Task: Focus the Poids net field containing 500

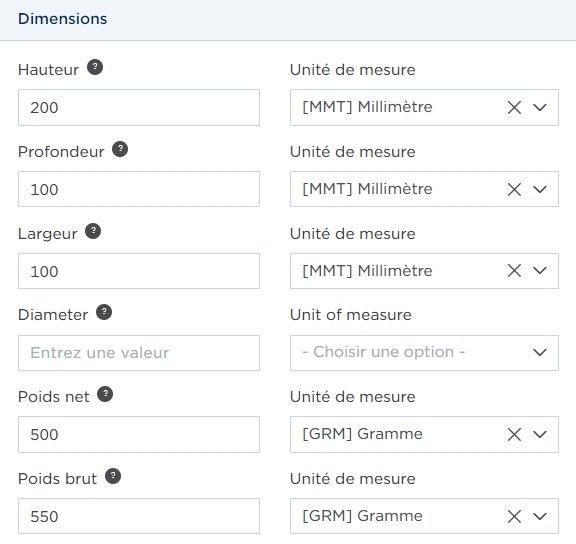Action: tap(139, 434)
